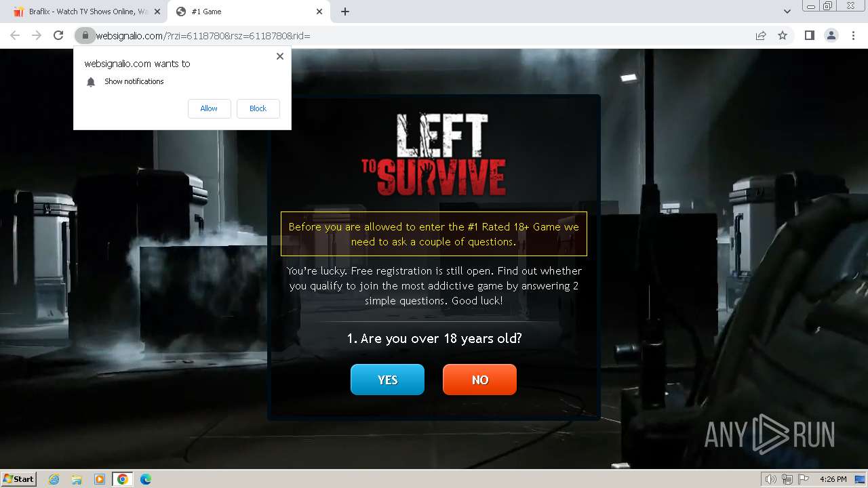Click the 'You're lucky. Free registration' paragraph
The image size is (868, 488).
point(434,285)
